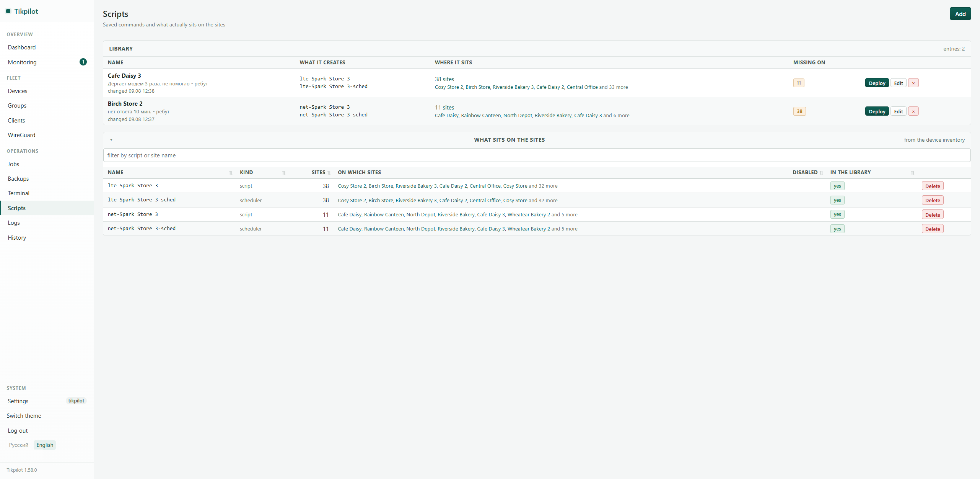The width and height of the screenshot is (980, 479).
Task: Edit the Cafe Daisy 3 script
Action: [899, 83]
